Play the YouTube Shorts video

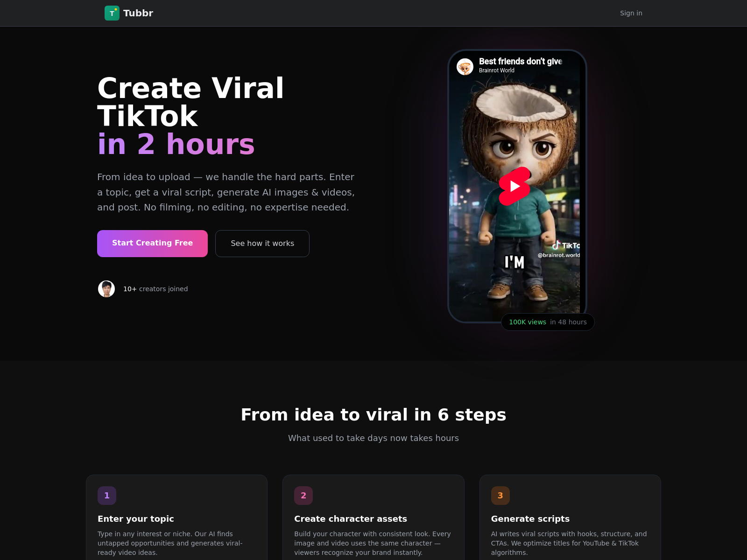click(514, 186)
